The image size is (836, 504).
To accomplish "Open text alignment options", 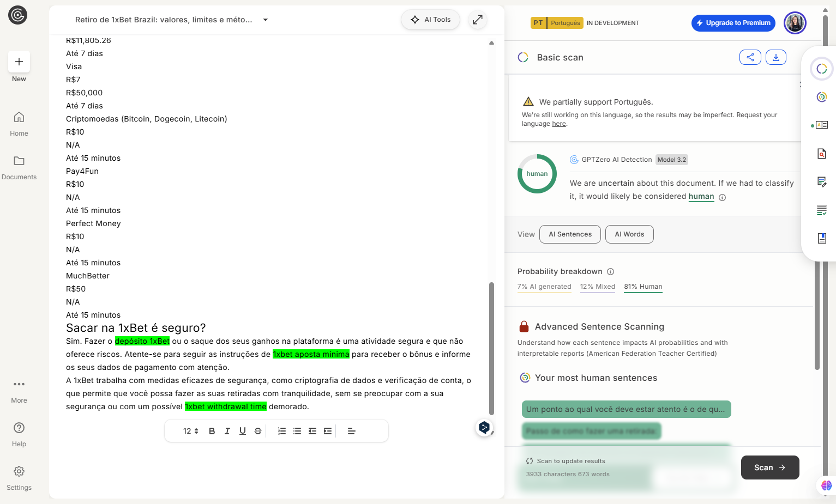I will point(352,431).
